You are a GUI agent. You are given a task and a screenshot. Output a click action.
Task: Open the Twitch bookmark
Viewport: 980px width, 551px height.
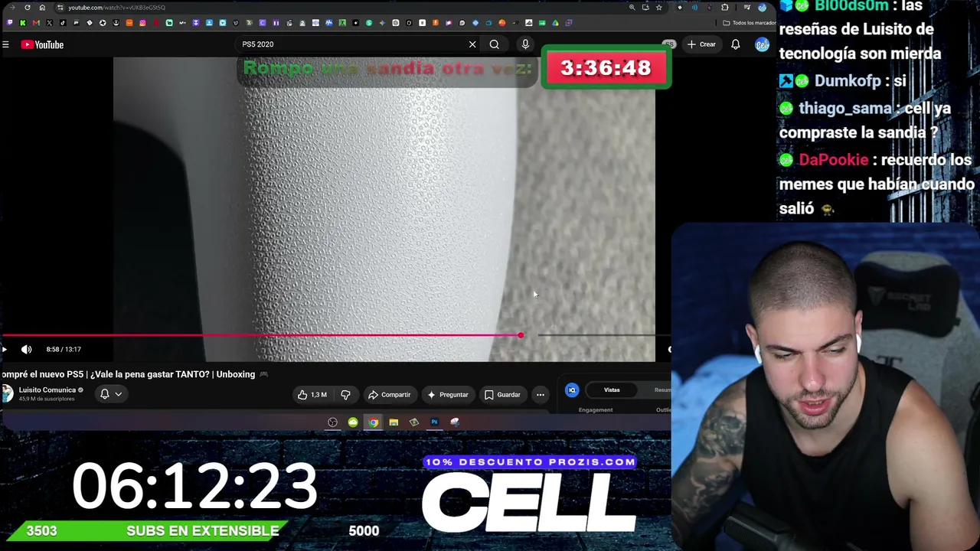(9, 23)
